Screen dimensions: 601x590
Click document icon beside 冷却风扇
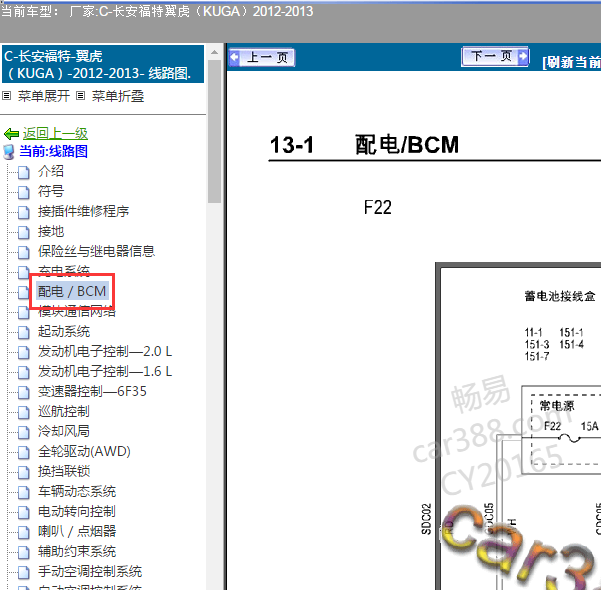pyautogui.click(x=24, y=432)
